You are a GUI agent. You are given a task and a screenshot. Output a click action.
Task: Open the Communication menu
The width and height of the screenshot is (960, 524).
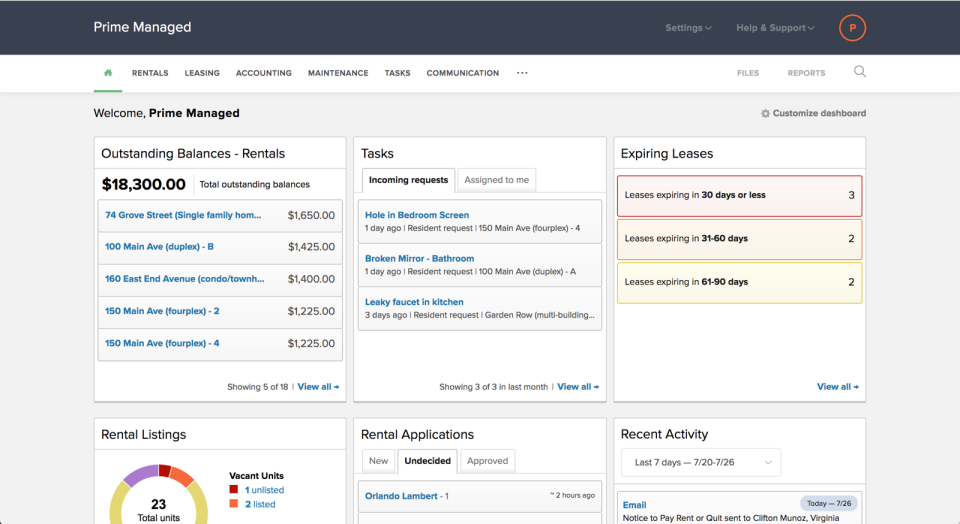coord(463,73)
